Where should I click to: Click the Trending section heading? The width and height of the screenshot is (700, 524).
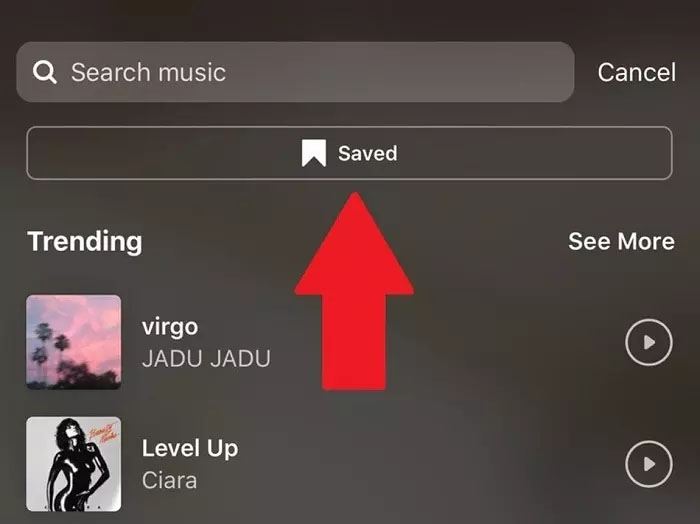pyautogui.click(x=85, y=241)
